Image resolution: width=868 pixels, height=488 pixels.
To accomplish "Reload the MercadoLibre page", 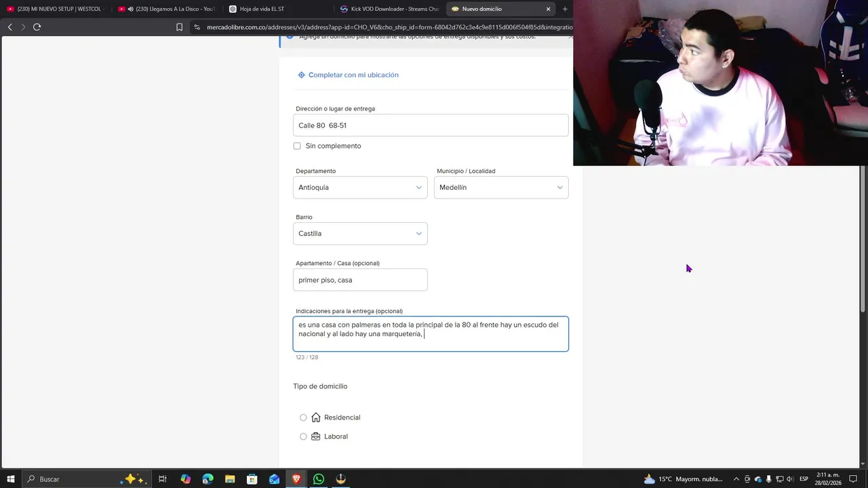I will pyautogui.click(x=37, y=27).
